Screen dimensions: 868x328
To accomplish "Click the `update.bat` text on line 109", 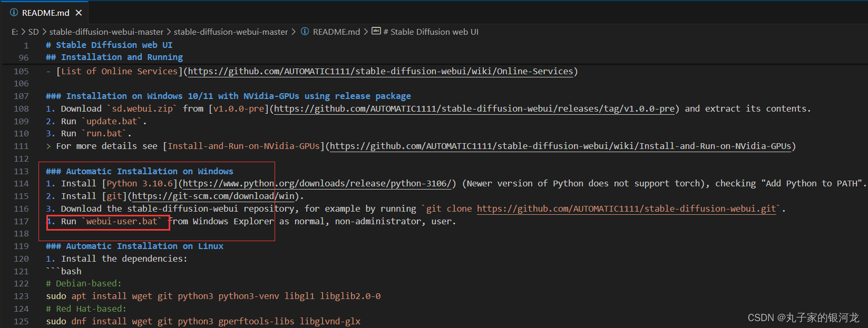I will (x=112, y=121).
